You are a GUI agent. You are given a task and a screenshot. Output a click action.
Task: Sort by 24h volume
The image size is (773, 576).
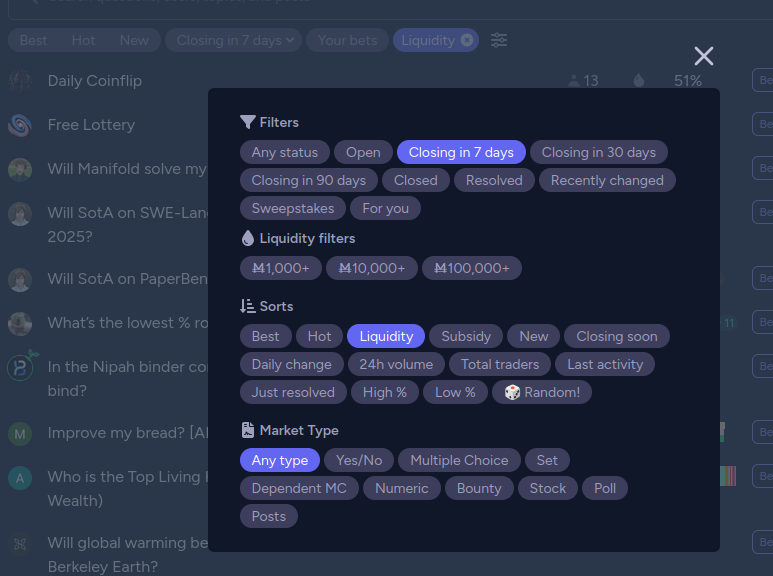[x=396, y=364]
